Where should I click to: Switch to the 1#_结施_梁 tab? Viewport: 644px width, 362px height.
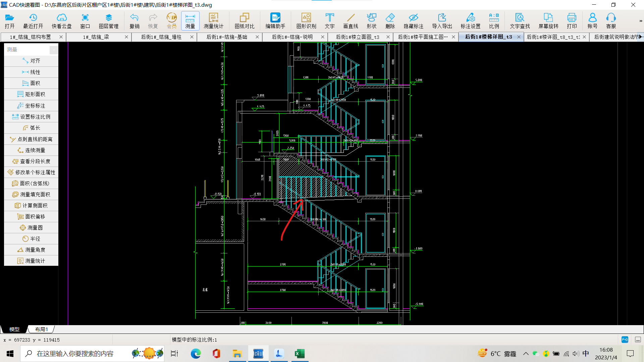click(96, 37)
